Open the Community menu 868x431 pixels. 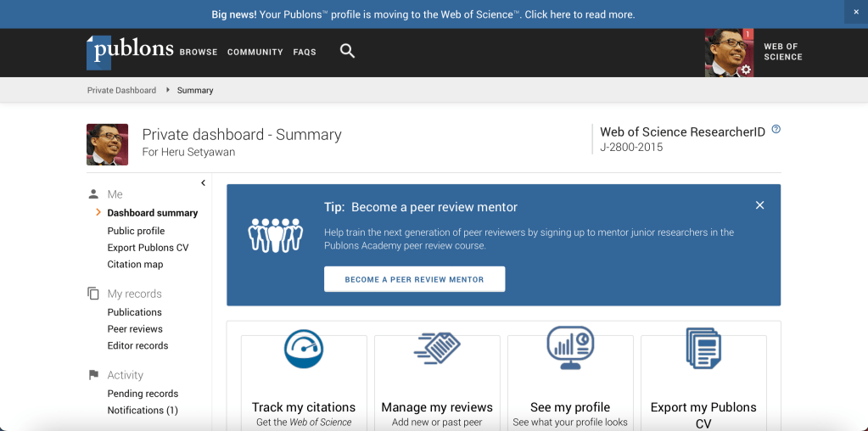click(x=255, y=53)
